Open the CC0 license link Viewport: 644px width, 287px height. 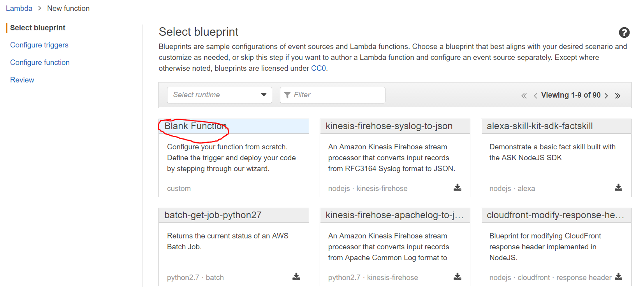click(x=318, y=68)
